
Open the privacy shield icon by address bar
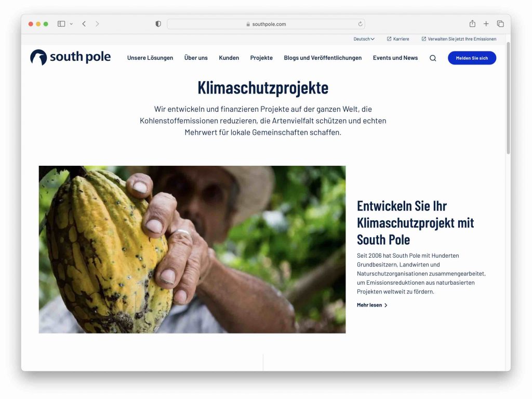158,24
